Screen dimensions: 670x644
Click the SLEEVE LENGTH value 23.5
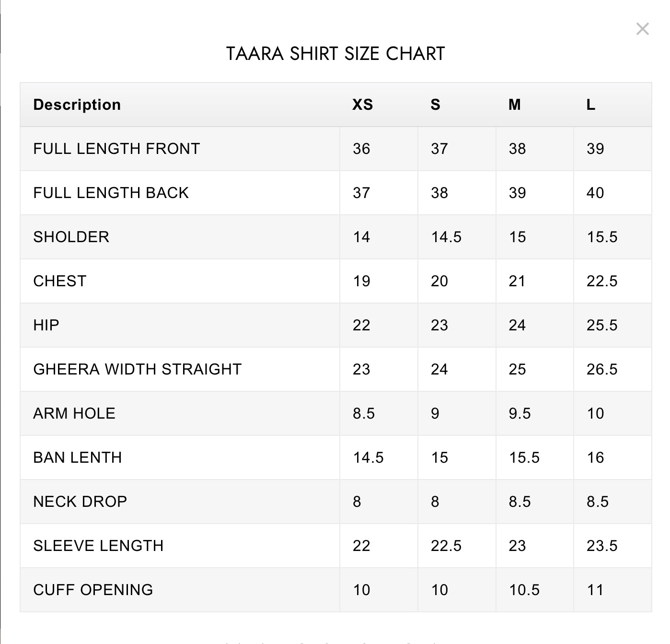602,546
